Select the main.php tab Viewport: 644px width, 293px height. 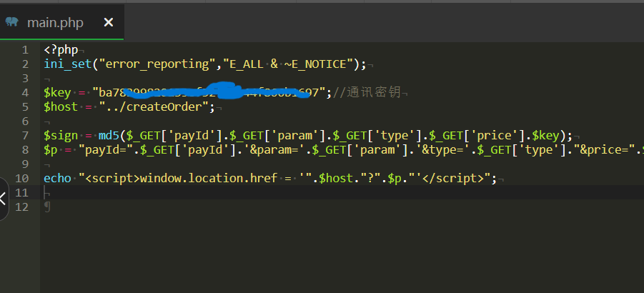point(55,22)
